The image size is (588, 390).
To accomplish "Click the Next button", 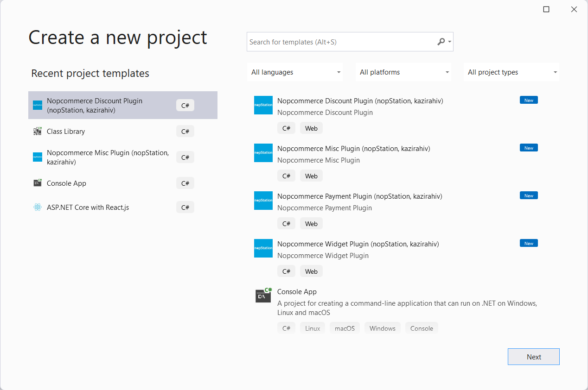I will [x=534, y=357].
